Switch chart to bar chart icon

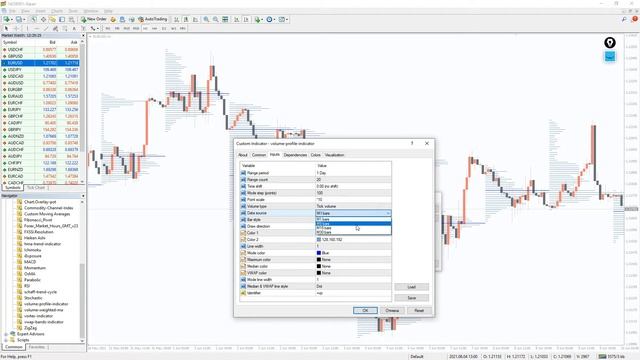click(176, 19)
